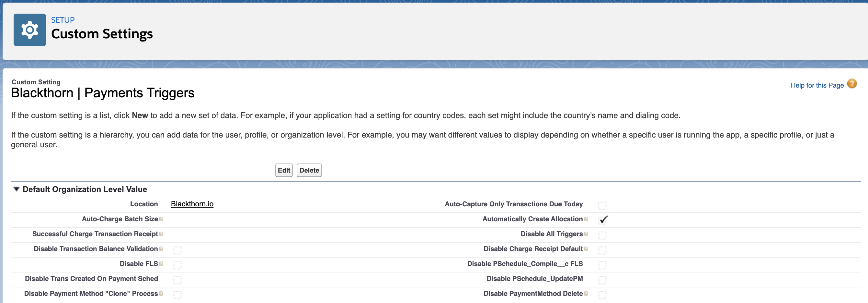This screenshot has height=303, width=868.
Task: Click the Delete button
Action: tap(309, 170)
